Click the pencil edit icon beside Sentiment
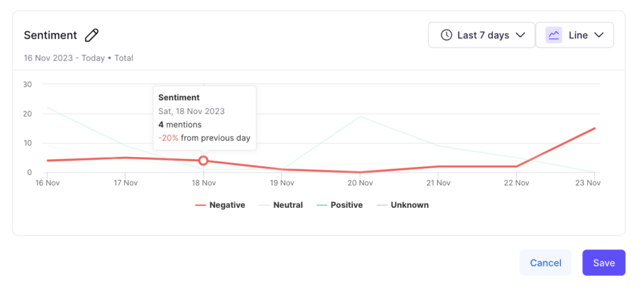This screenshot has height=291, width=644. coord(92,35)
